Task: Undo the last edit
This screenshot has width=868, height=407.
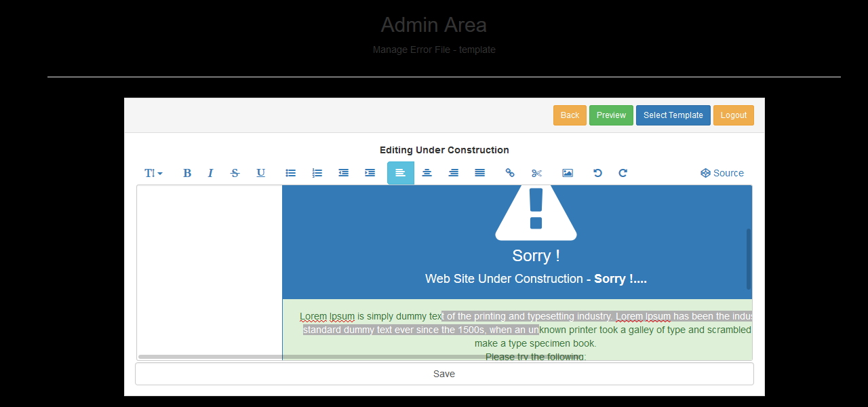Action: 597,173
